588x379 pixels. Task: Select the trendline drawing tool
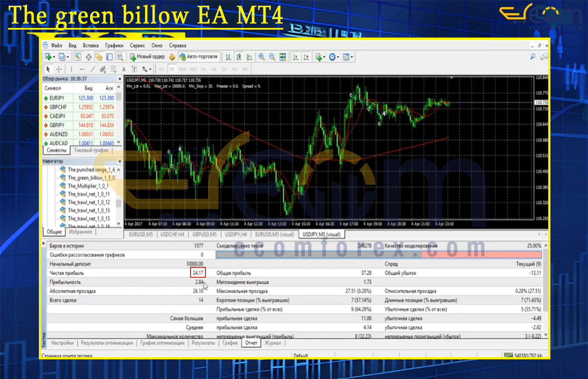pyautogui.click(x=92, y=69)
